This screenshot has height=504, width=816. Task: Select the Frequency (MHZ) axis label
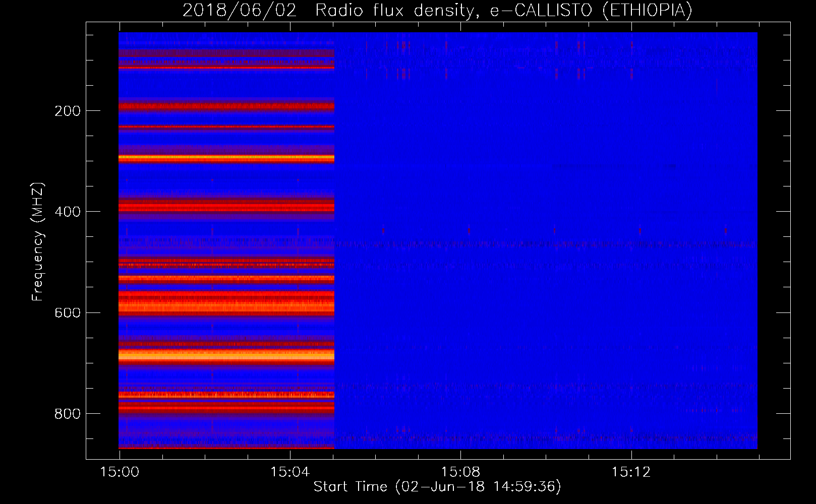[x=38, y=241]
